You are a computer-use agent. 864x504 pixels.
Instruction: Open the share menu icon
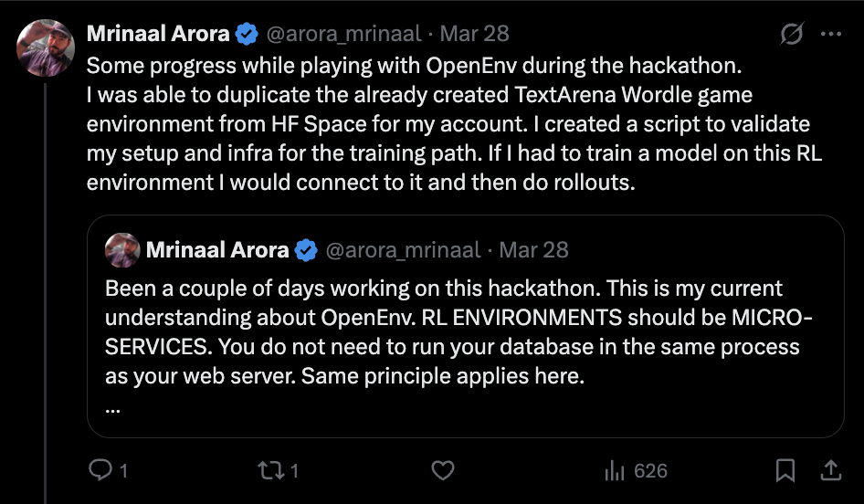830,470
